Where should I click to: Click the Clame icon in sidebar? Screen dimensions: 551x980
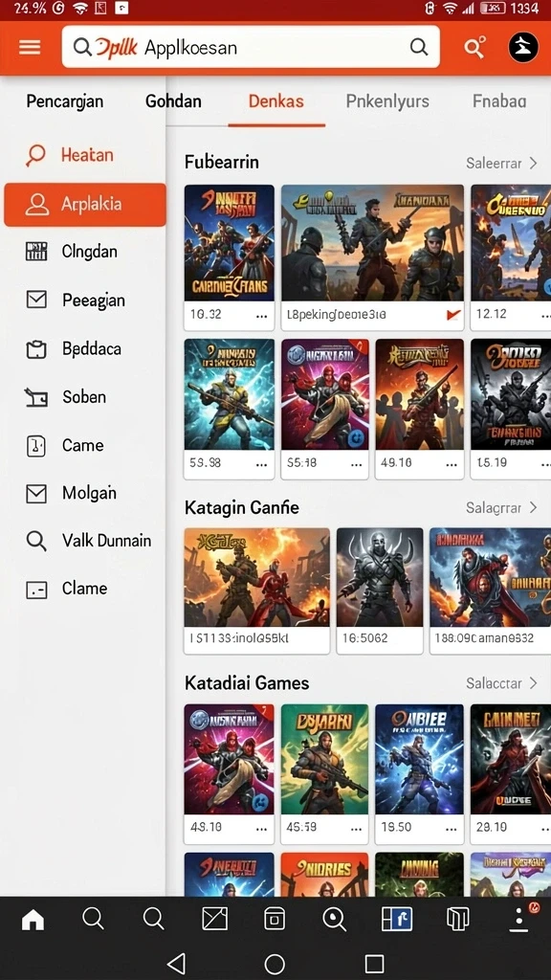tap(36, 589)
